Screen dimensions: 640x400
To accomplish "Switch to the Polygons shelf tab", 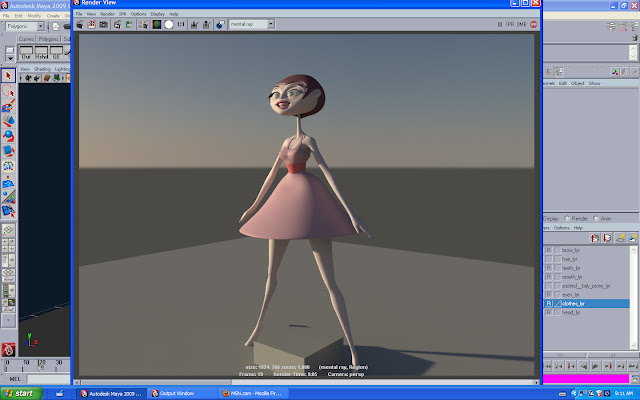I will (x=49, y=39).
